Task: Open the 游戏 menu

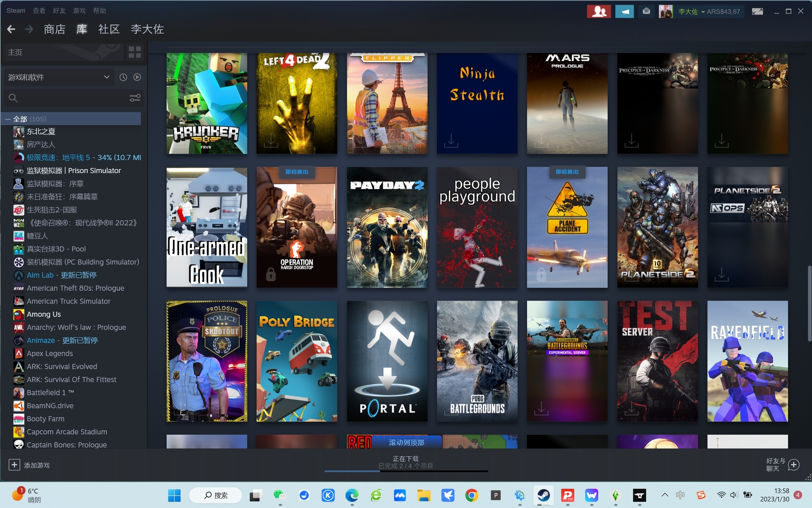Action: tap(79, 11)
